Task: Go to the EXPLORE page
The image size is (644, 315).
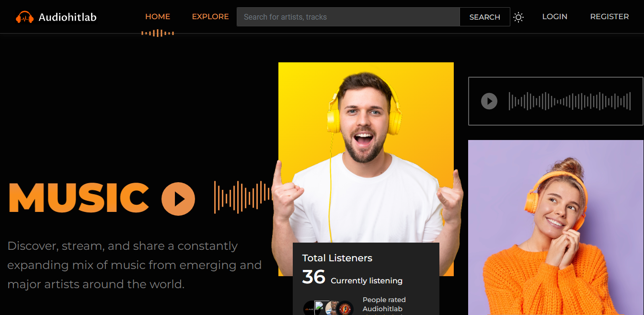Action: [210, 17]
